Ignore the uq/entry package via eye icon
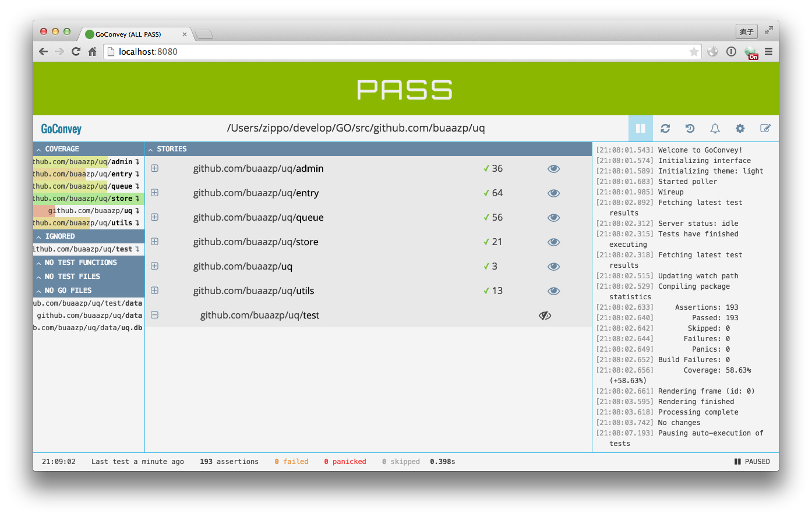812x517 pixels. [x=553, y=193]
